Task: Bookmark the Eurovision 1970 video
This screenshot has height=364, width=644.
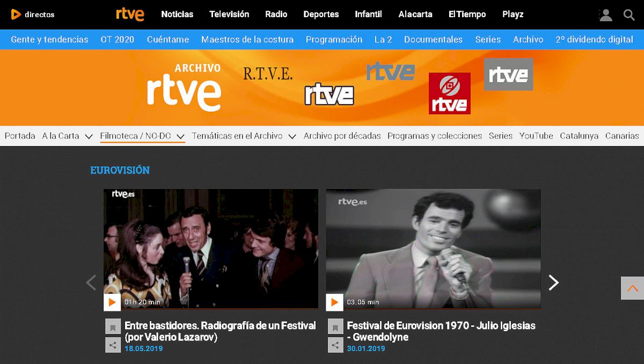Action: click(335, 326)
